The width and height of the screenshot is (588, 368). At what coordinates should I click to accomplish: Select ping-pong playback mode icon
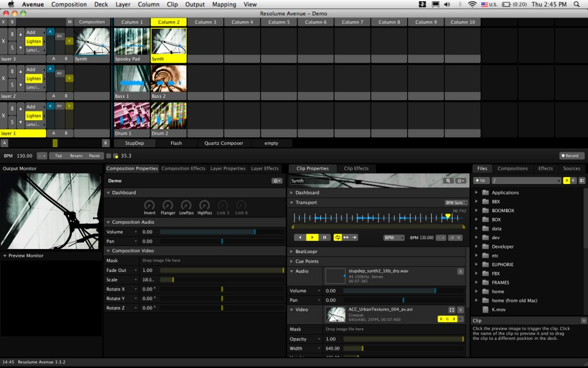pos(346,237)
